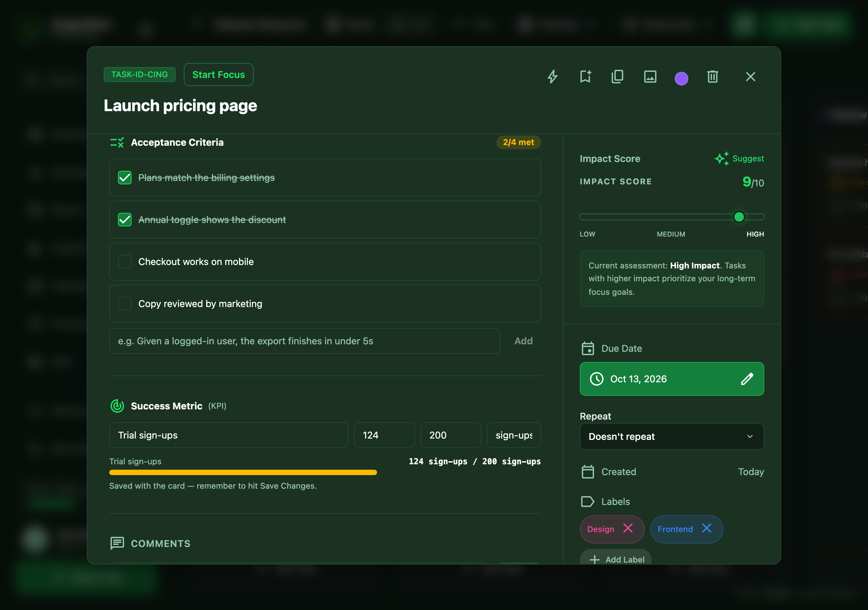This screenshot has width=868, height=610.
Task: Click the lightning bolt quick action icon
Action: click(x=552, y=77)
